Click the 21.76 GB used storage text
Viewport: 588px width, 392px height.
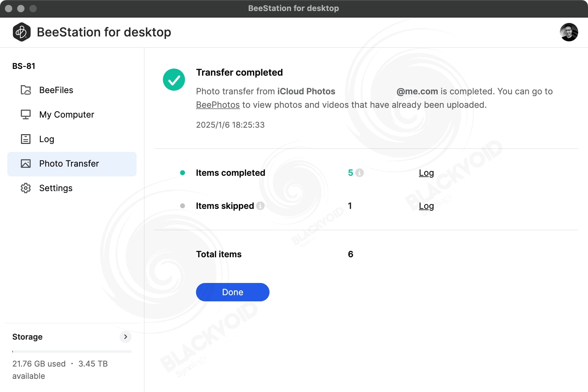point(39,364)
